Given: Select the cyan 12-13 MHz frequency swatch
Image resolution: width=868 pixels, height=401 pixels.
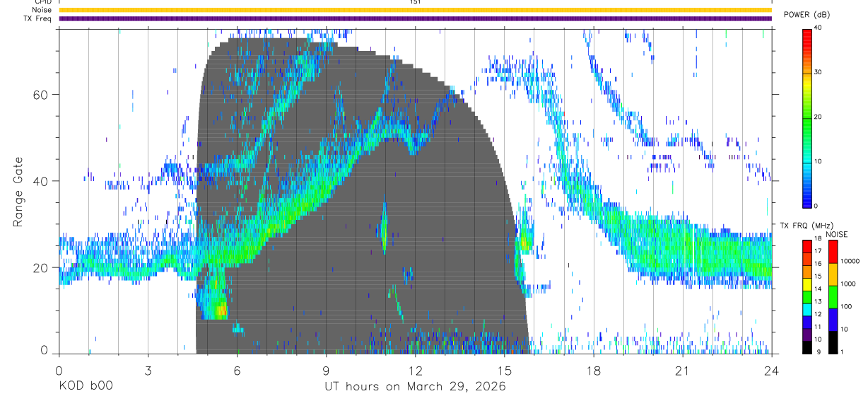Looking at the screenshot, I should tap(807, 309).
